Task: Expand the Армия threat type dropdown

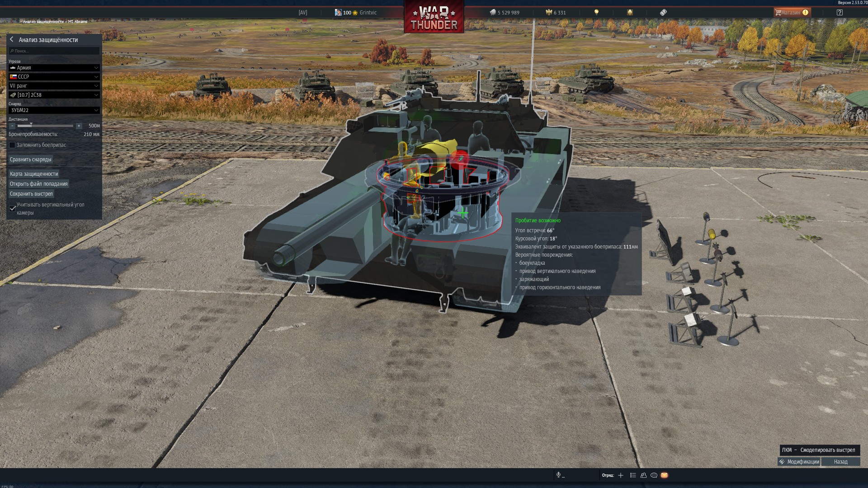Action: 54,68
